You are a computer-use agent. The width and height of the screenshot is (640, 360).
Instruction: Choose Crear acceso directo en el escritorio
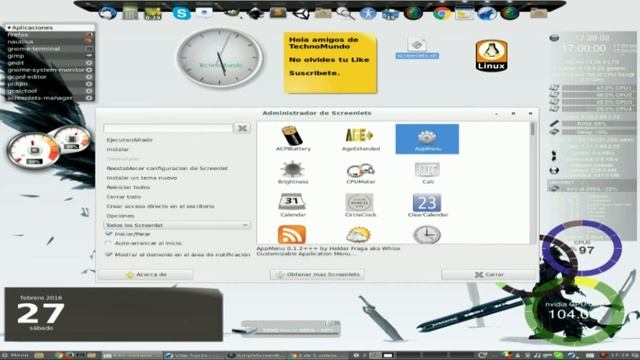pos(160,206)
